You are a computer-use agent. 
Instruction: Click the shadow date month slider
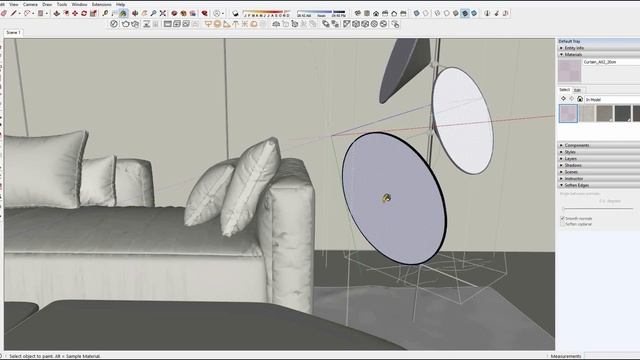(267, 13)
